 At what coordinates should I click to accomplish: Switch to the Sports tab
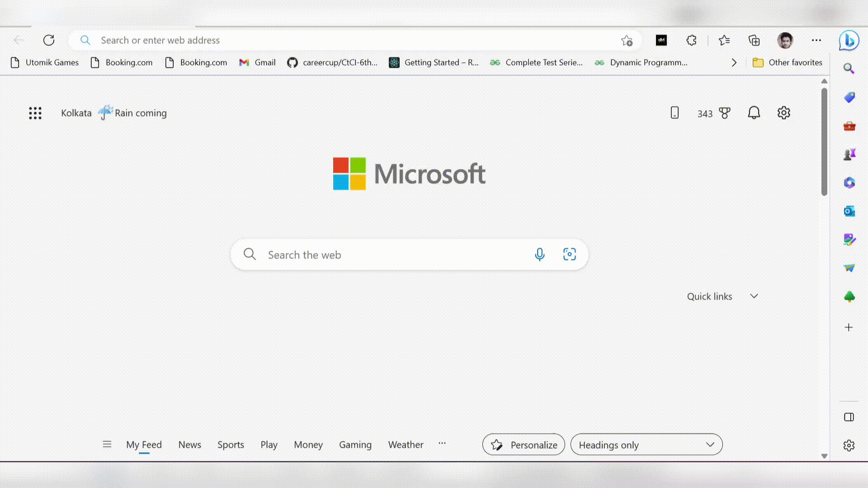[x=231, y=445]
